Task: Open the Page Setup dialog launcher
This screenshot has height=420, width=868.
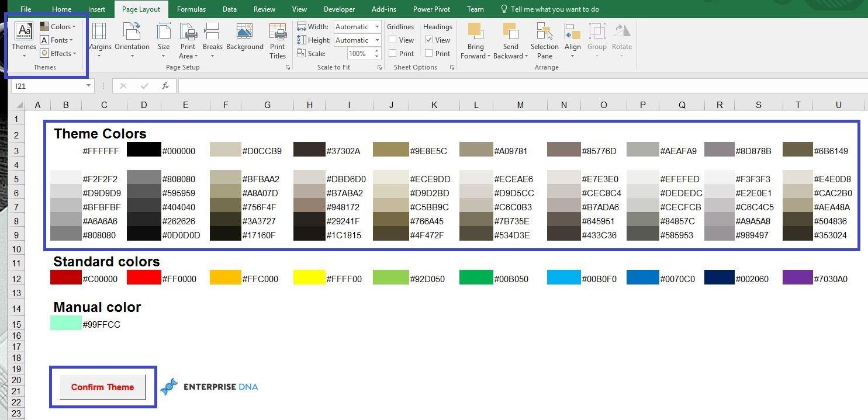Action: pos(288,68)
